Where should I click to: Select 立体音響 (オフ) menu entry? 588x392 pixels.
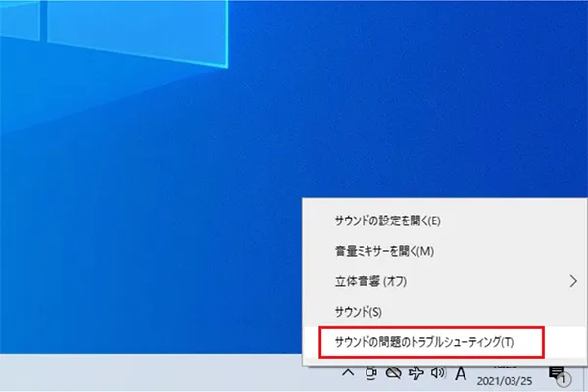point(444,281)
